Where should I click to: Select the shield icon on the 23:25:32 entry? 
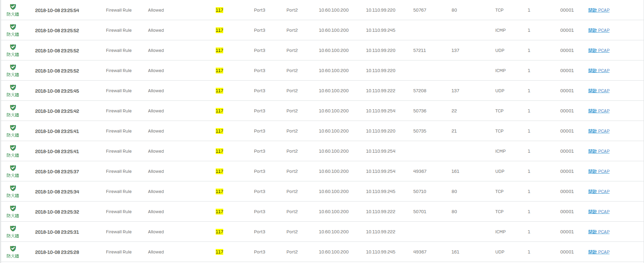(x=13, y=208)
